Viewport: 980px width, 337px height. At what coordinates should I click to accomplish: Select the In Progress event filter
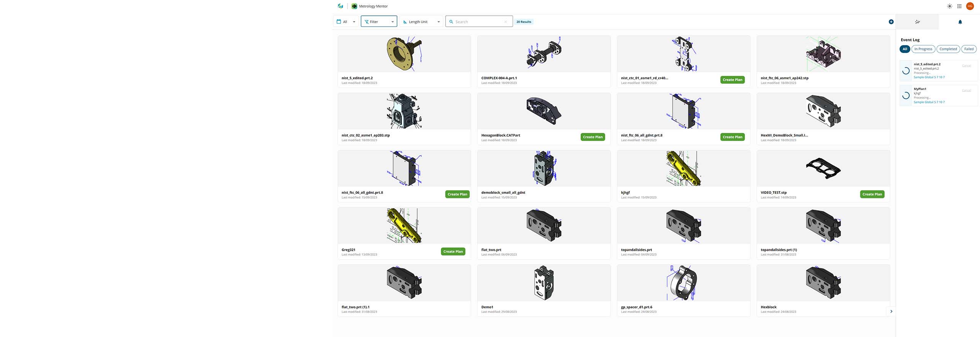923,49
